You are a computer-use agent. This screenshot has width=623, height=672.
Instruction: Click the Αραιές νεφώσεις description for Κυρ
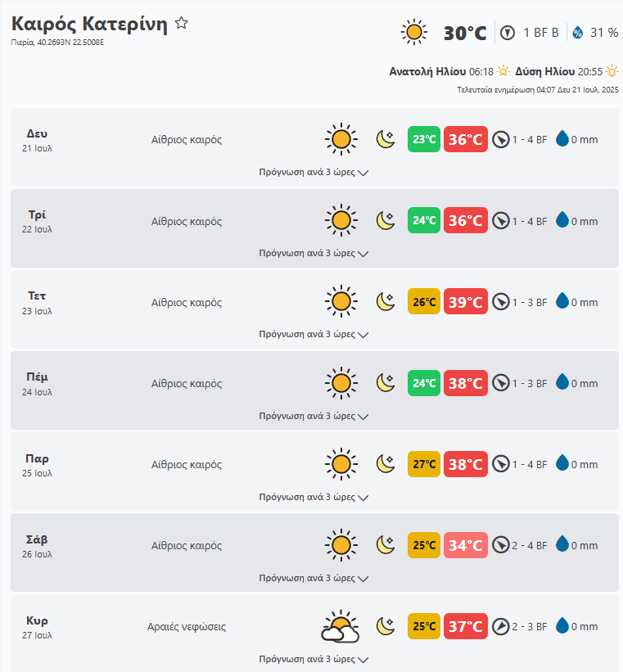187,627
